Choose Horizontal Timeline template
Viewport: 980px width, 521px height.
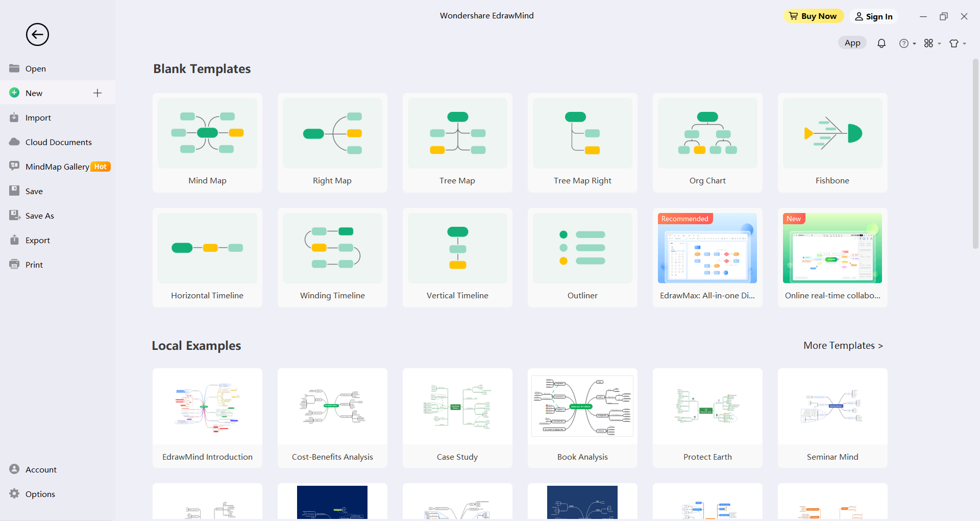click(x=207, y=257)
